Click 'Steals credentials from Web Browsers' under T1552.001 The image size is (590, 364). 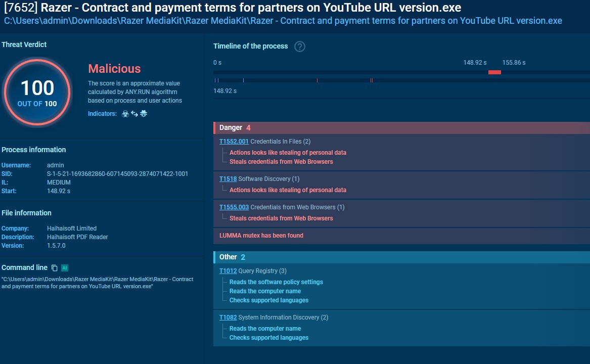281,162
